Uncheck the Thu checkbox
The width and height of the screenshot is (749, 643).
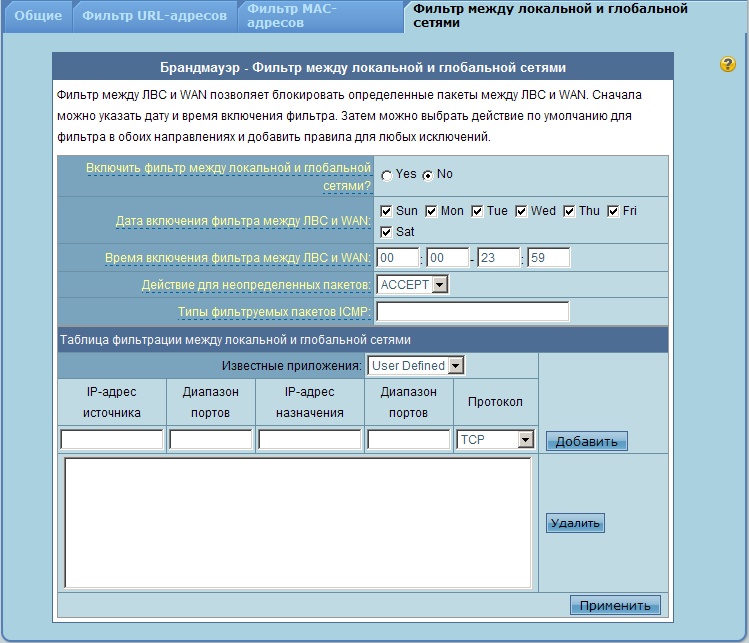569,211
